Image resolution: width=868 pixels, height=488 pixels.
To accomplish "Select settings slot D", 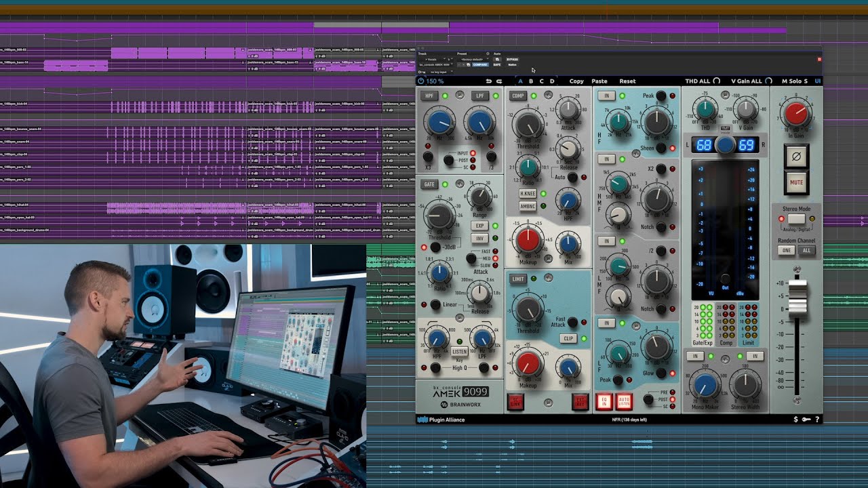I will (552, 81).
